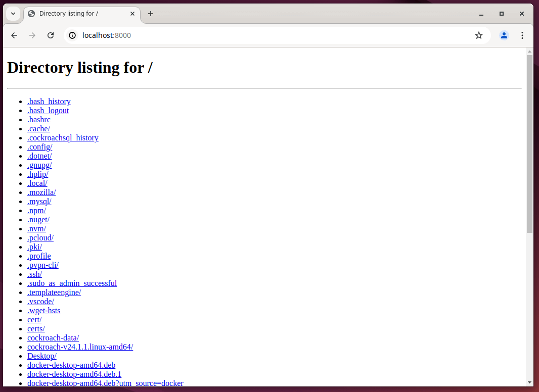This screenshot has width=539, height=392.
Task: Open the .dotnet/ directory
Action: [x=39, y=156]
